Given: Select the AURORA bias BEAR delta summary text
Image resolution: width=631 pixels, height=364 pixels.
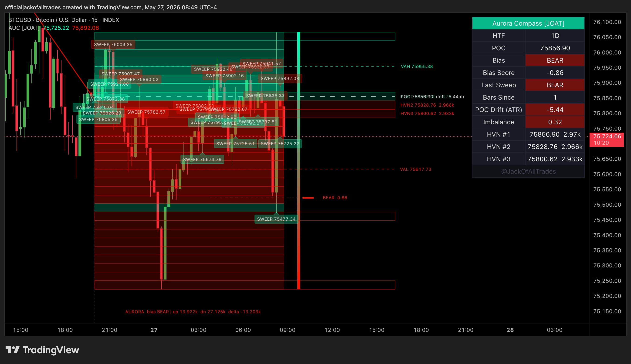Looking at the screenshot, I should pyautogui.click(x=193, y=312).
